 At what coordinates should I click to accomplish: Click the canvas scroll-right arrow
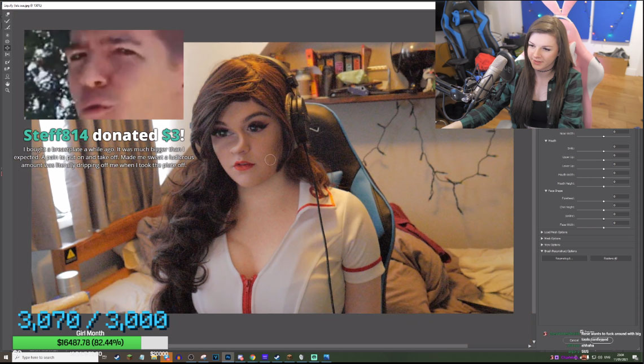(529, 346)
